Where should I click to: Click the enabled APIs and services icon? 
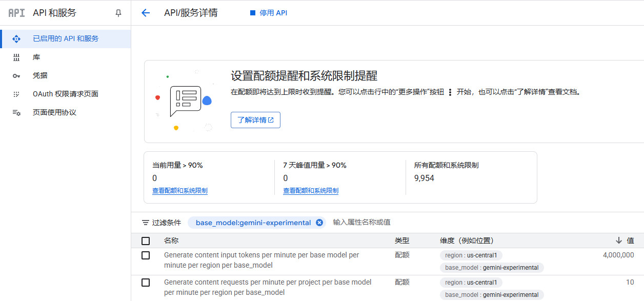click(16, 39)
